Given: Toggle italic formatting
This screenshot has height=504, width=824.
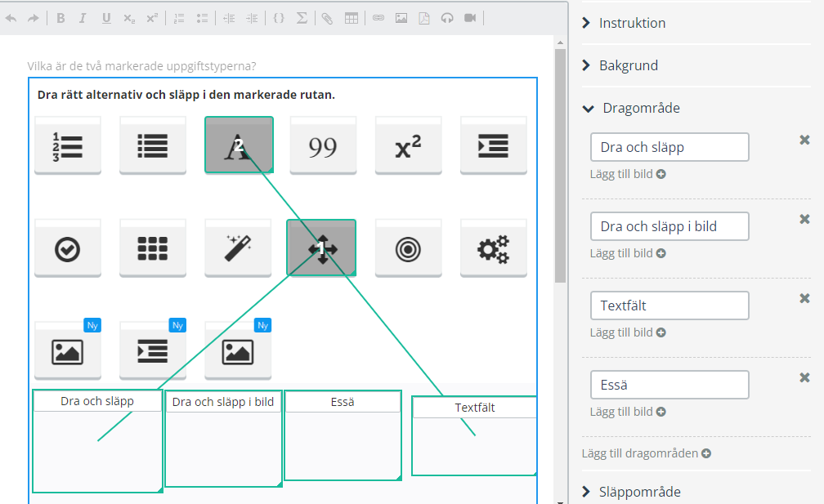Looking at the screenshot, I should [x=83, y=18].
